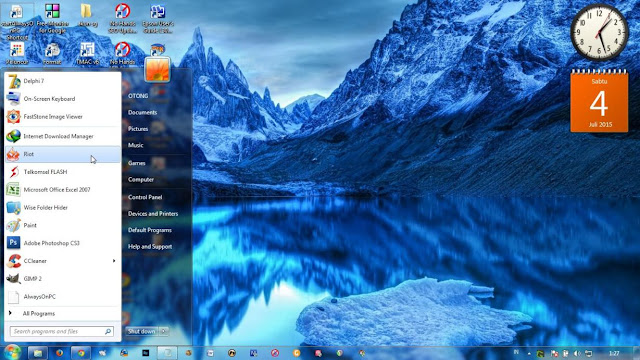Open Games from Start menu
The height and width of the screenshot is (360, 640).
(136, 163)
